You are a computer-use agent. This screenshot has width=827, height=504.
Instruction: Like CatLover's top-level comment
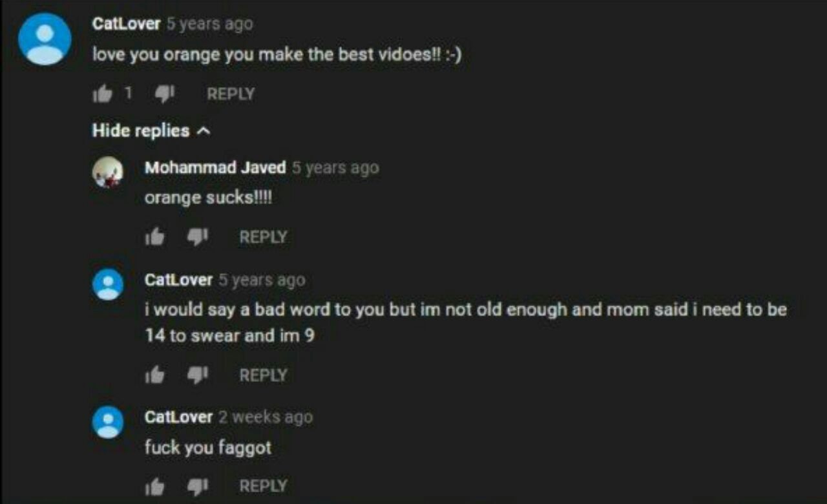102,94
